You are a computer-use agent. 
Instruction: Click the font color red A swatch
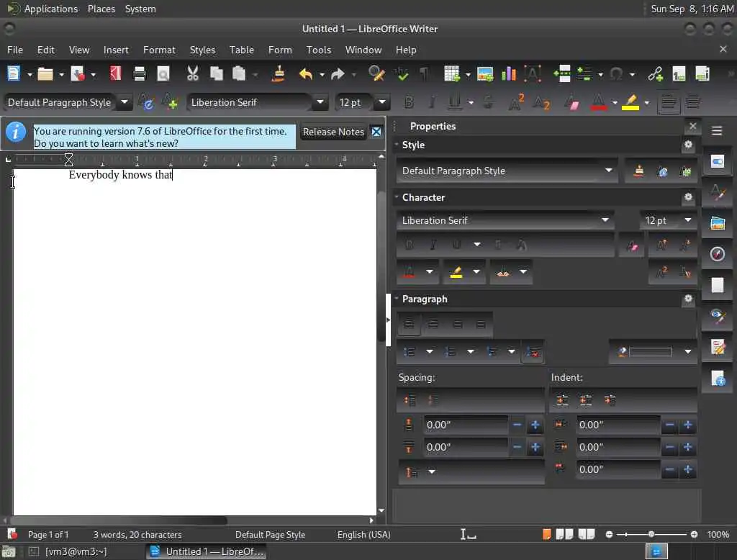[598, 102]
